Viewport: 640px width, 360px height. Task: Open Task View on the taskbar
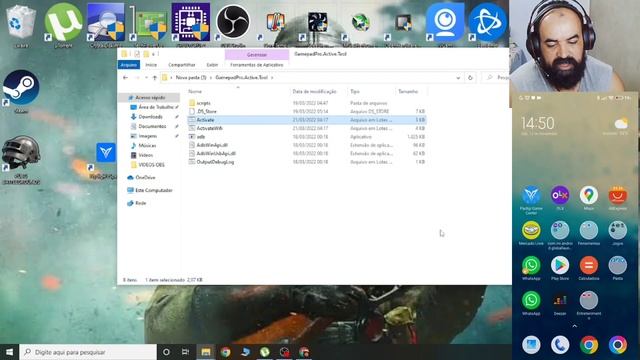coord(185,352)
